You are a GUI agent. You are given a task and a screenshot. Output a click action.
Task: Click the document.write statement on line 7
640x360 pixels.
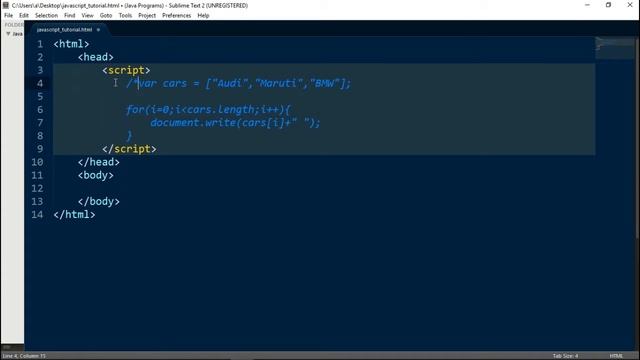[x=236, y=122]
